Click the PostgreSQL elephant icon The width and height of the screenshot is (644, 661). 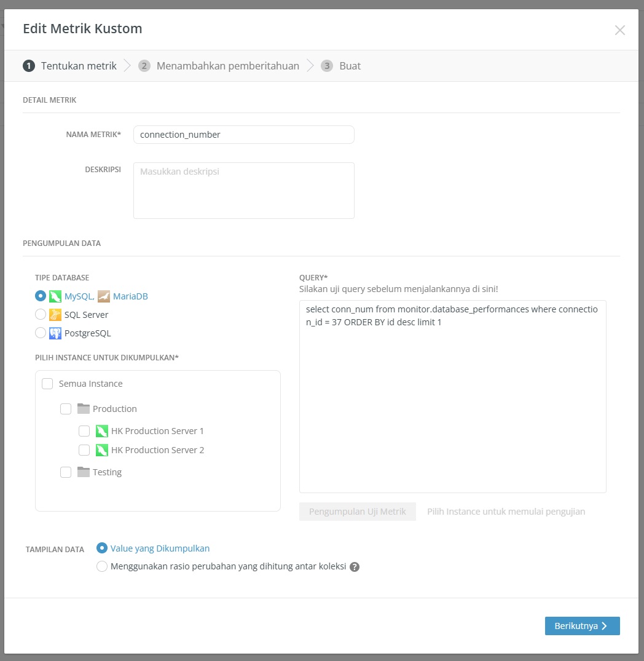tap(55, 333)
